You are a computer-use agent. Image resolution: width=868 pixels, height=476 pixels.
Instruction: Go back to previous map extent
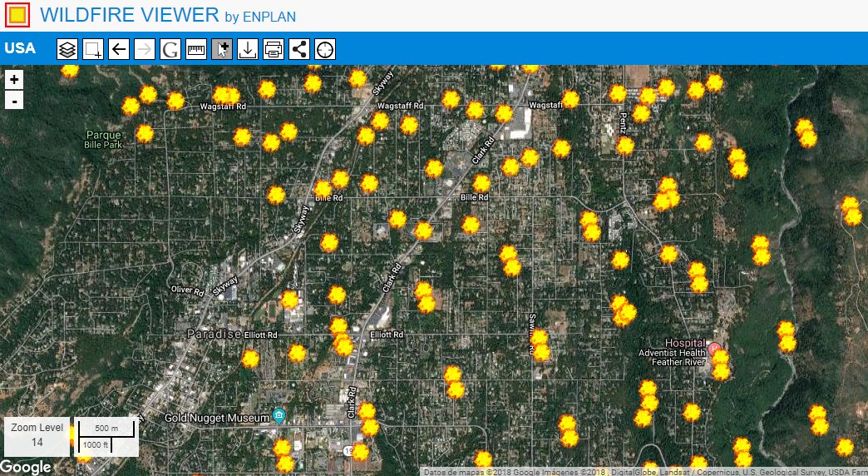click(x=118, y=49)
